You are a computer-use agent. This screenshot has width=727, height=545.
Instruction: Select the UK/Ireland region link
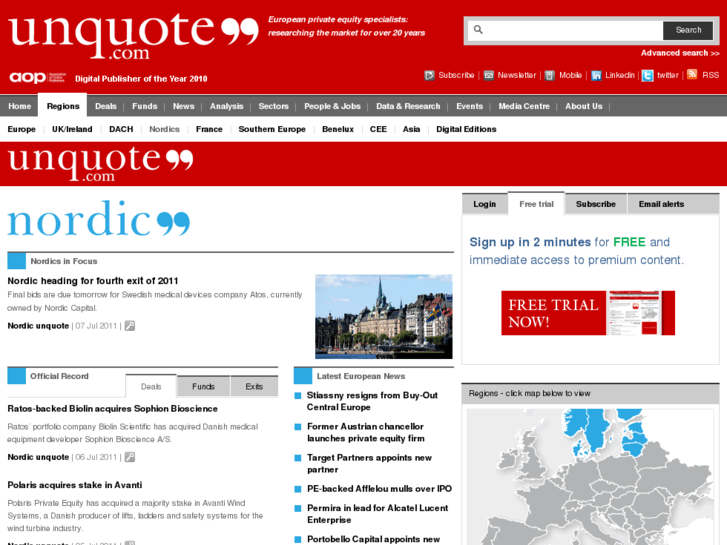pyautogui.click(x=72, y=129)
